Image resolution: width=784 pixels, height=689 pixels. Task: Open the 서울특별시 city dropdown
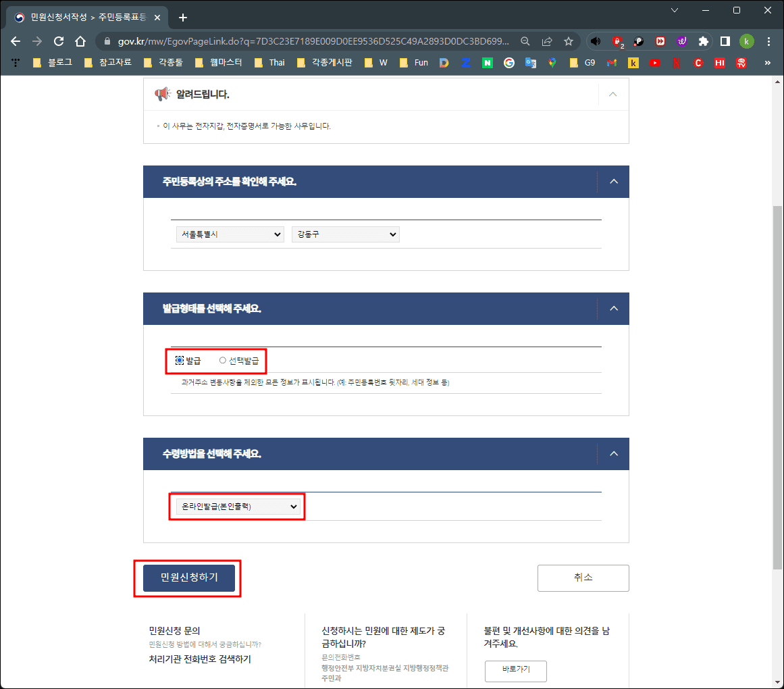click(x=230, y=234)
